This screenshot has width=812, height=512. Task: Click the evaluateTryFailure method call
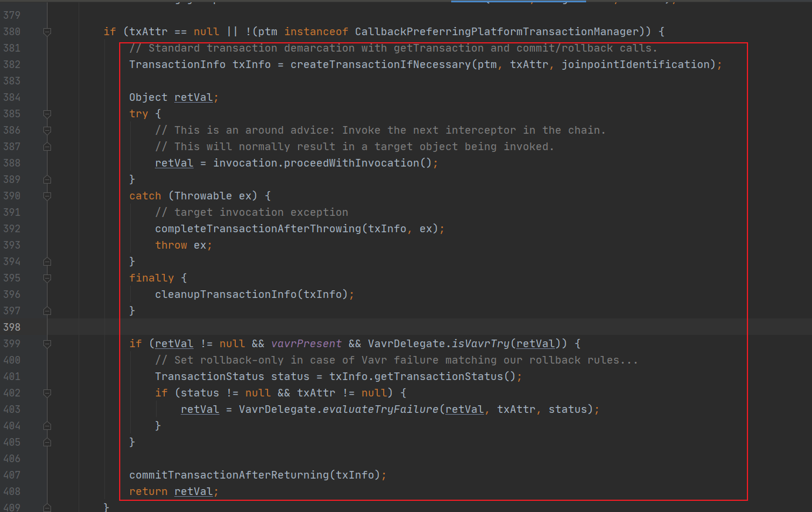pos(381,409)
